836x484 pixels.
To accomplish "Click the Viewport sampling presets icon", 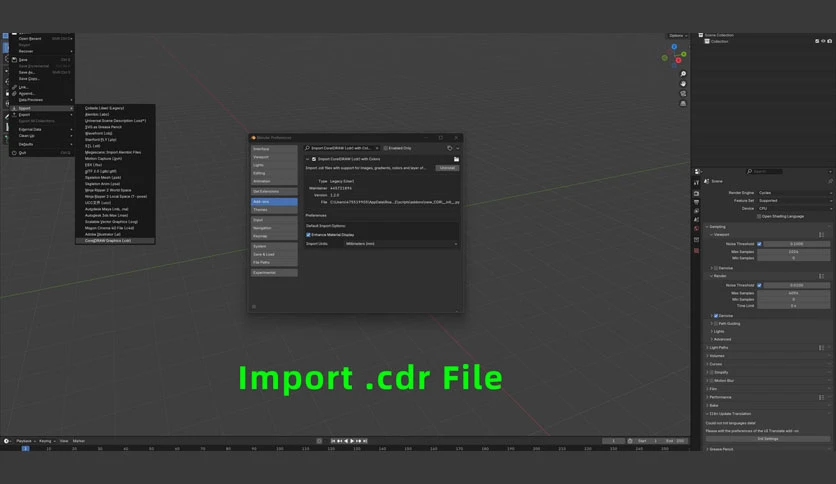I will 821,235.
